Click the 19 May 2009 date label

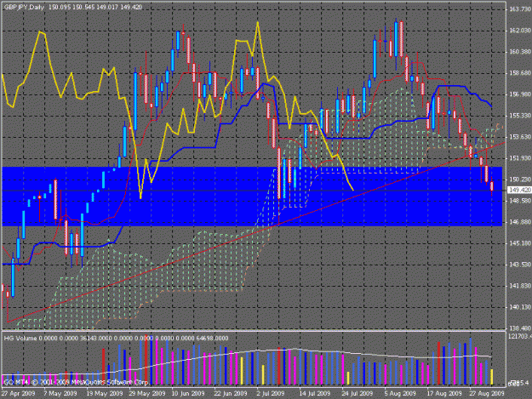[x=104, y=394]
